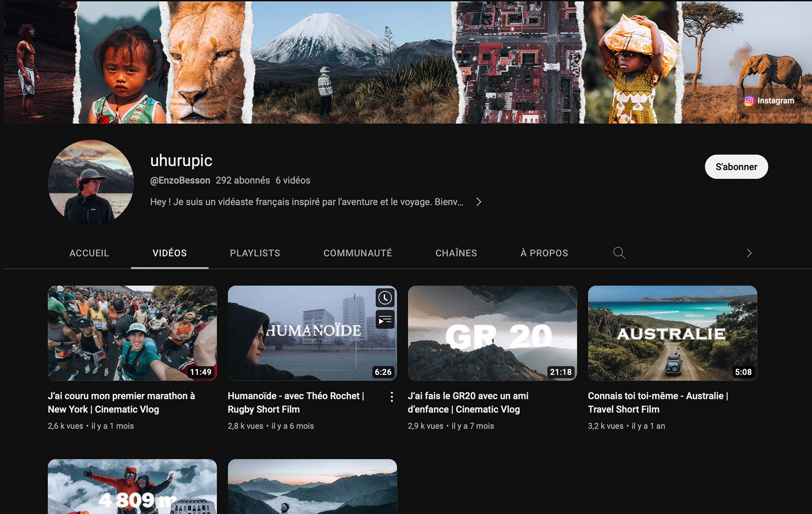Click the '2,8 k vues' Humanoïde metadata
The height and width of the screenshot is (514, 812).
tap(271, 426)
